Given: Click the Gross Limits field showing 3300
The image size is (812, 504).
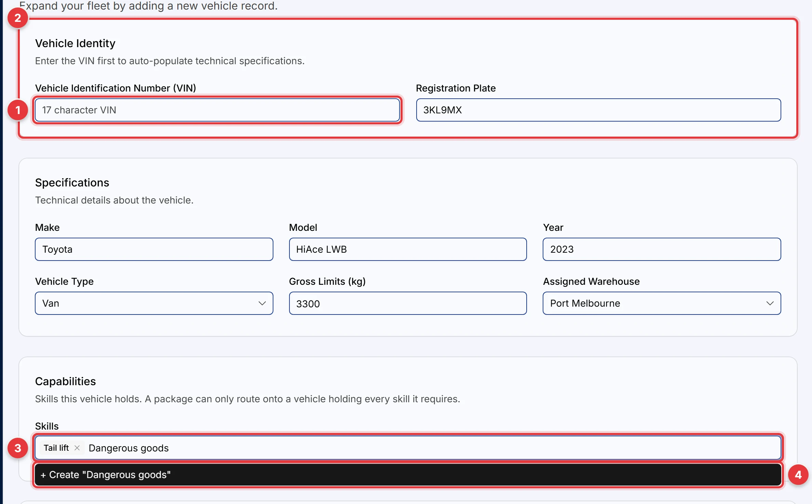Looking at the screenshot, I should tap(408, 303).
